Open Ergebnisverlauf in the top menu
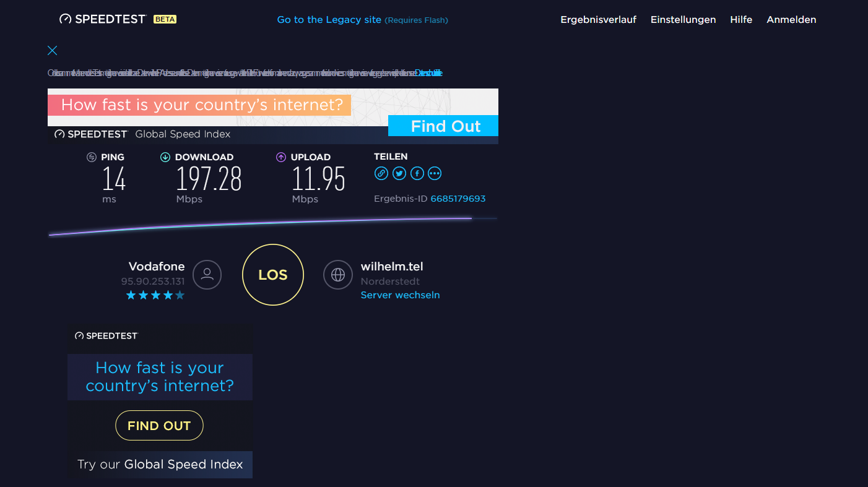The image size is (868, 487). (598, 20)
